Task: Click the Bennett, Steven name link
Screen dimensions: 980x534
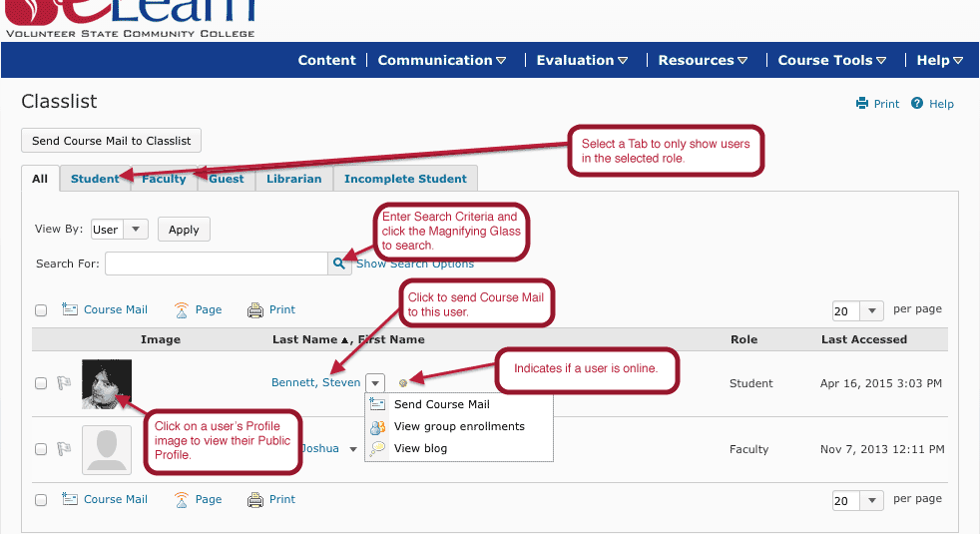Action: pos(315,382)
